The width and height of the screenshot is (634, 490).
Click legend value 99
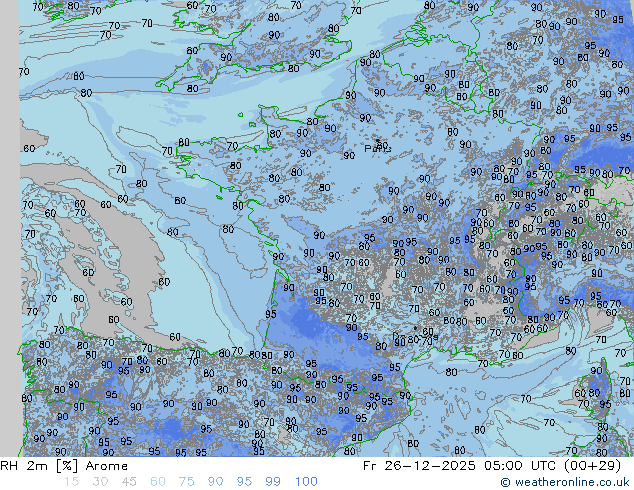pyautogui.click(x=273, y=482)
